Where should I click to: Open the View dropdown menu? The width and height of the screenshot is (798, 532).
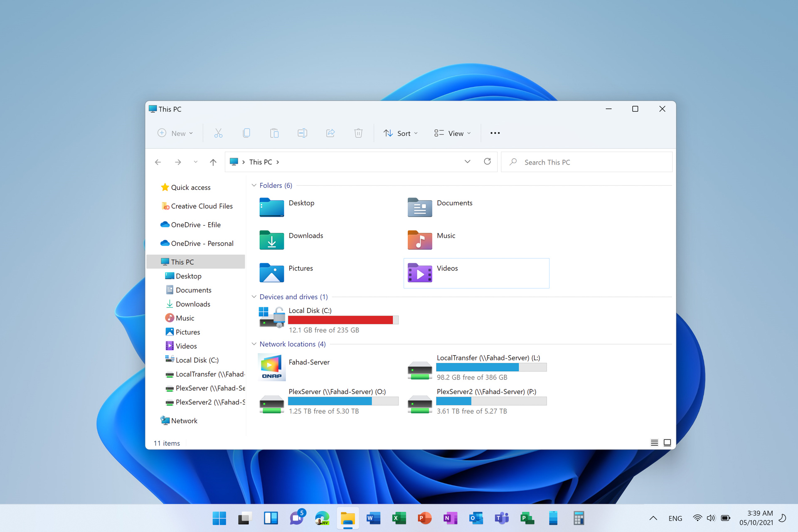point(452,133)
